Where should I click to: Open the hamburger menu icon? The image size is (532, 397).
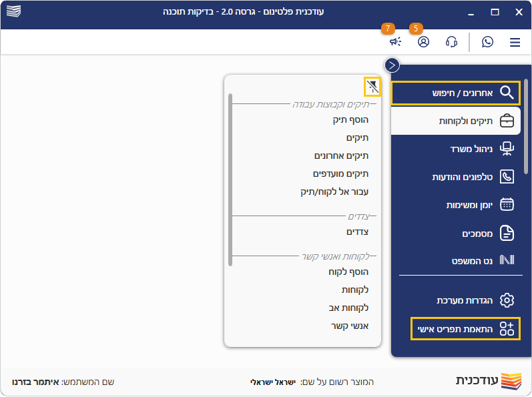tap(515, 42)
